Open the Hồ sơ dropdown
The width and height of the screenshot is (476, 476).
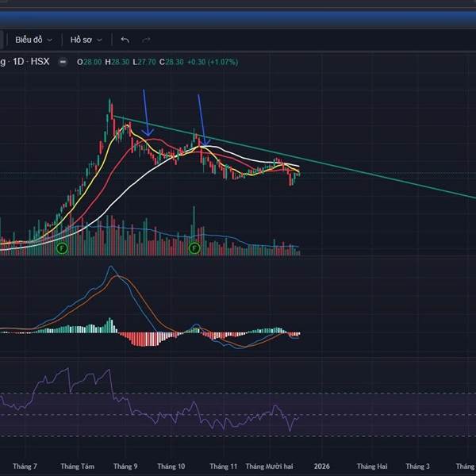pos(85,39)
